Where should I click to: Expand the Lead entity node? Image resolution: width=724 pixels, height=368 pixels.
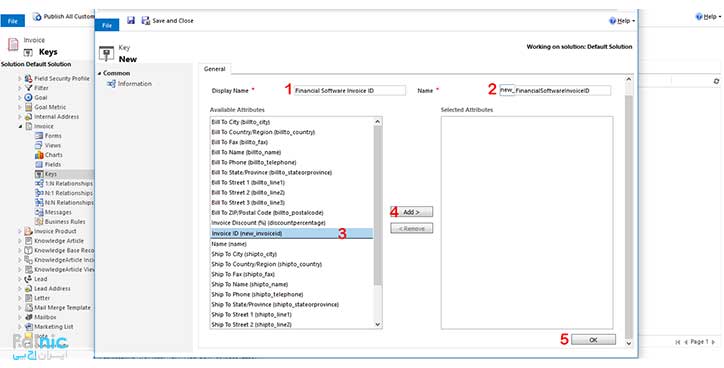coord(20,279)
